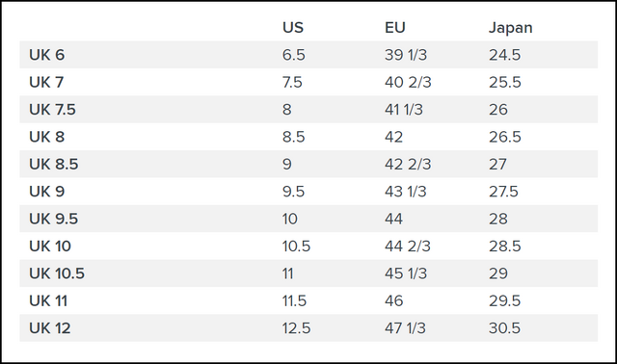Click the EU value 39 1/3

pyautogui.click(x=406, y=55)
